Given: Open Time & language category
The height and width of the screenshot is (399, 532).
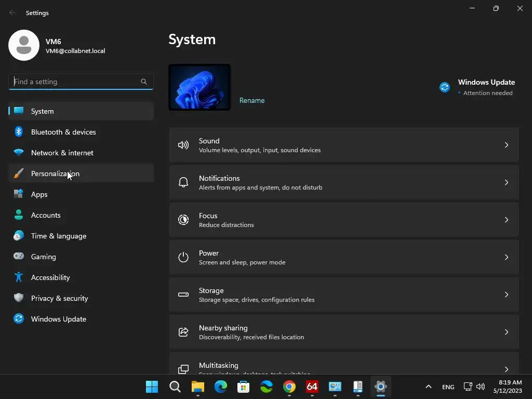Looking at the screenshot, I should (81, 236).
